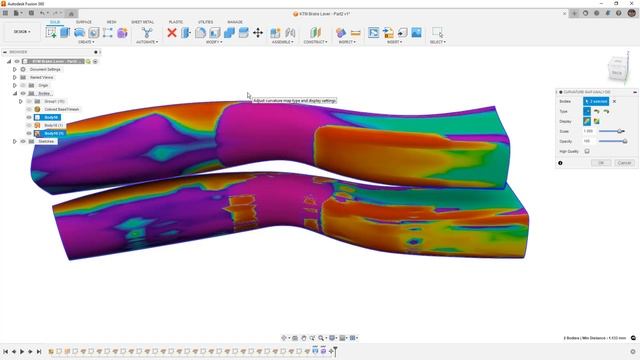Click the Insert Canvas image icon
Image resolution: width=640 pixels, height=360 pixels.
click(x=416, y=33)
